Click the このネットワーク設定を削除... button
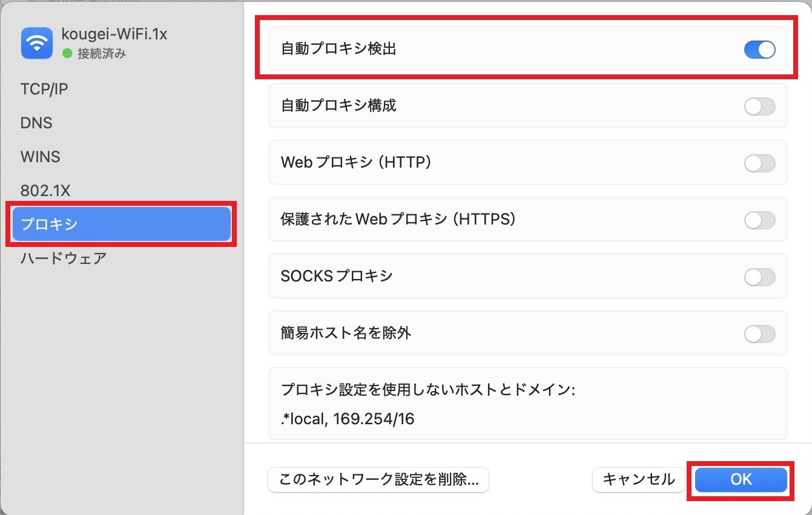 coord(378,480)
